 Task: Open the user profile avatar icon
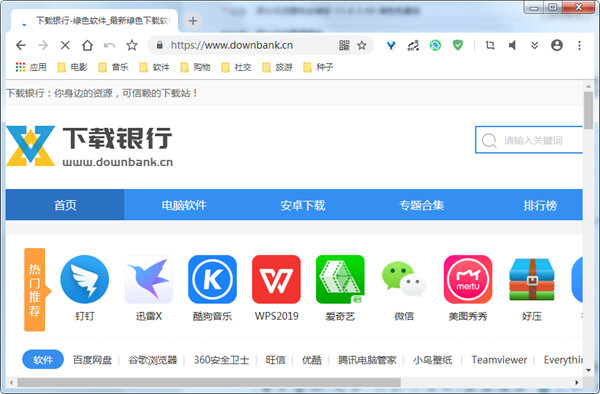pyautogui.click(x=557, y=45)
